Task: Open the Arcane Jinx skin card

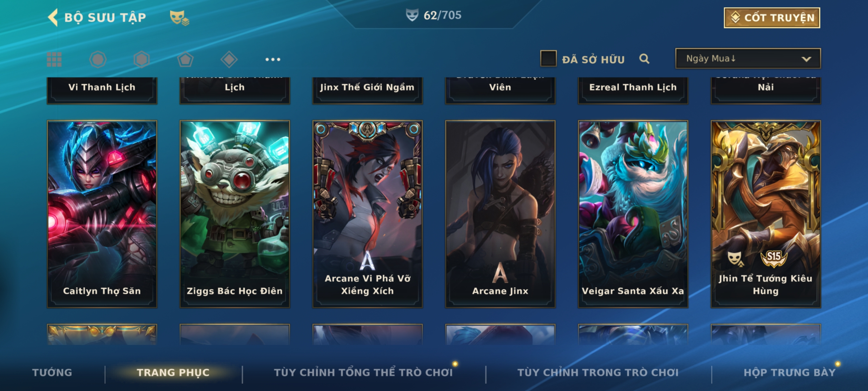Action: pyautogui.click(x=500, y=214)
